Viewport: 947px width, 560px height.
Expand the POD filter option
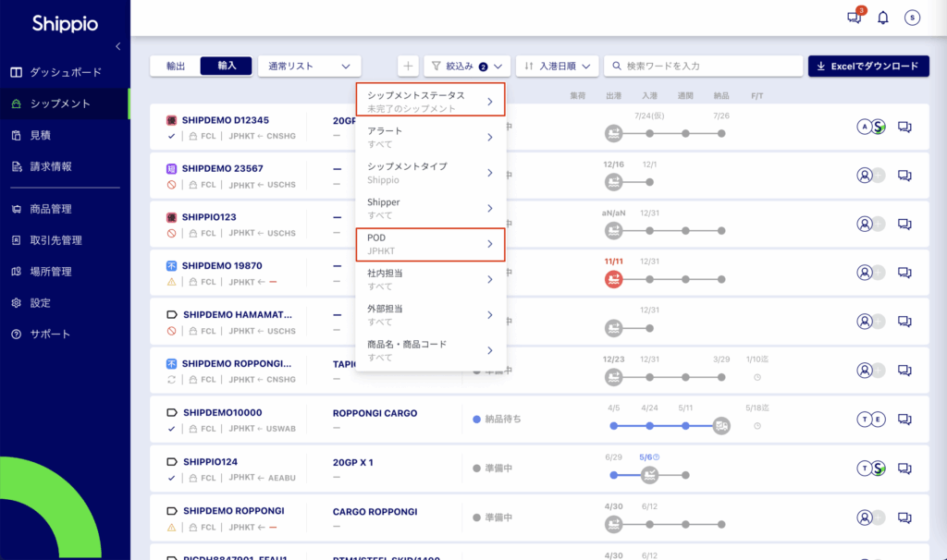tap(431, 244)
